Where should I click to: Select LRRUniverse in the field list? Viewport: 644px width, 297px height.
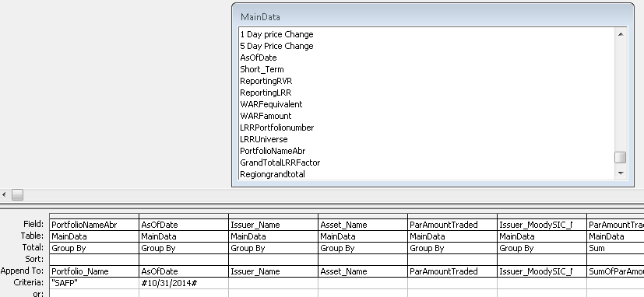tap(264, 139)
